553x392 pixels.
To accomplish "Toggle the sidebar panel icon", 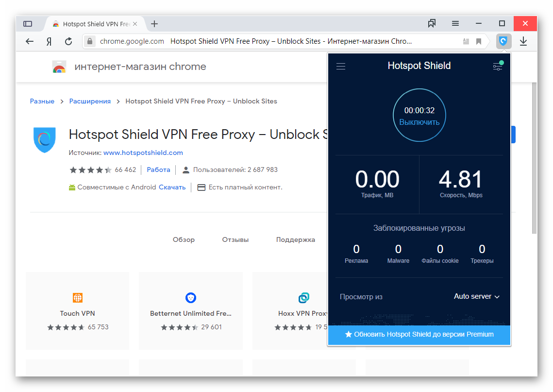I will tap(28, 24).
